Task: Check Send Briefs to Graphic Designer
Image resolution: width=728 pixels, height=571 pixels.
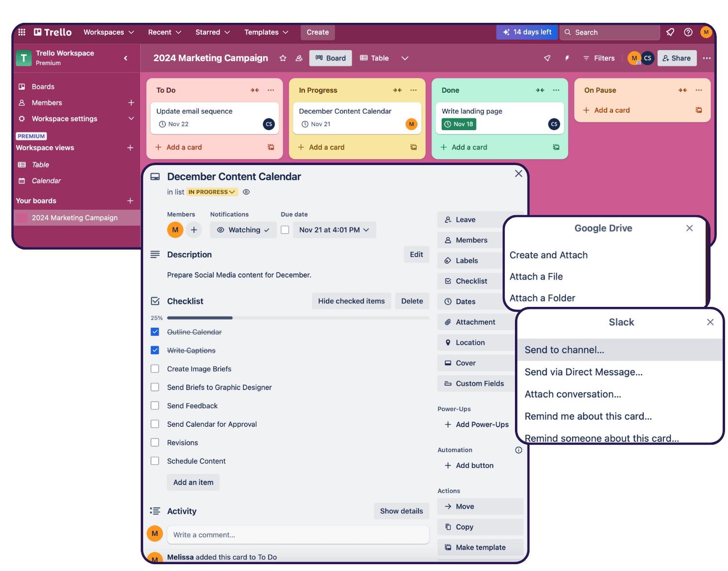Action: [x=155, y=387]
